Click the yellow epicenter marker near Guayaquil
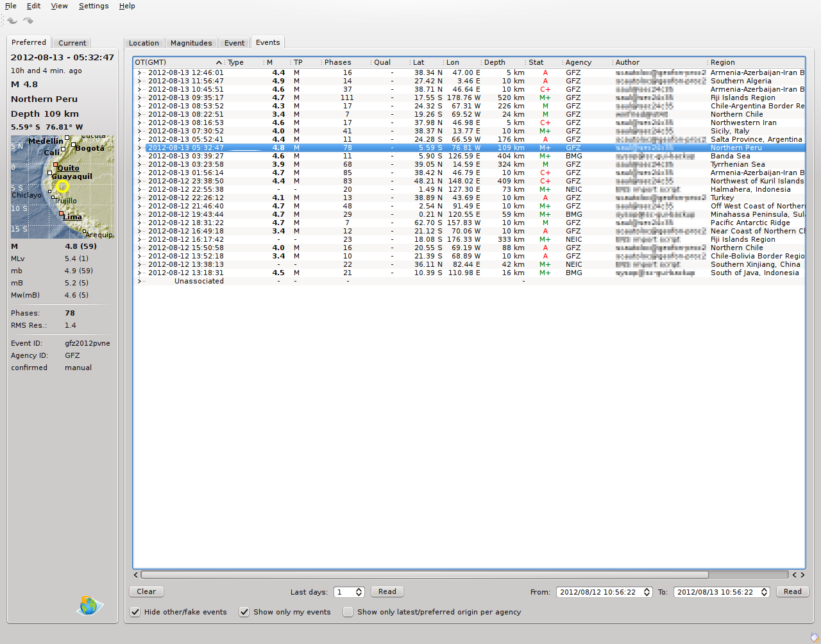Image resolution: width=821 pixels, height=644 pixels. 62,187
